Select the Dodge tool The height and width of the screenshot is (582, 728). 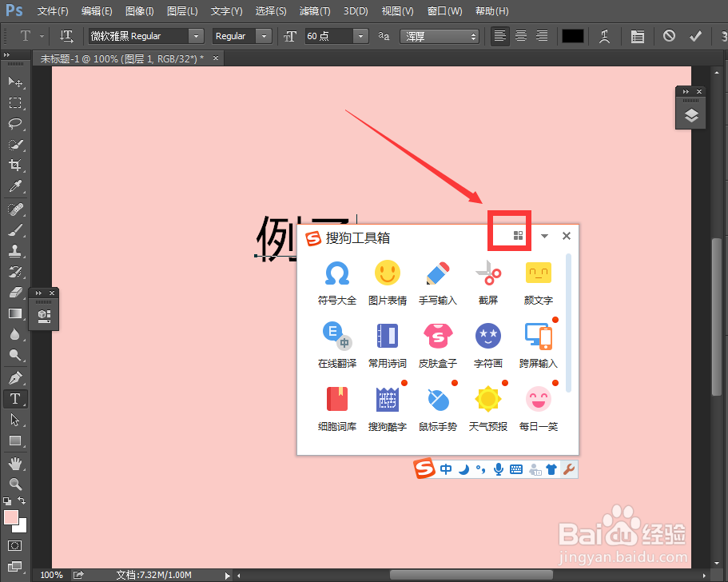[x=15, y=355]
